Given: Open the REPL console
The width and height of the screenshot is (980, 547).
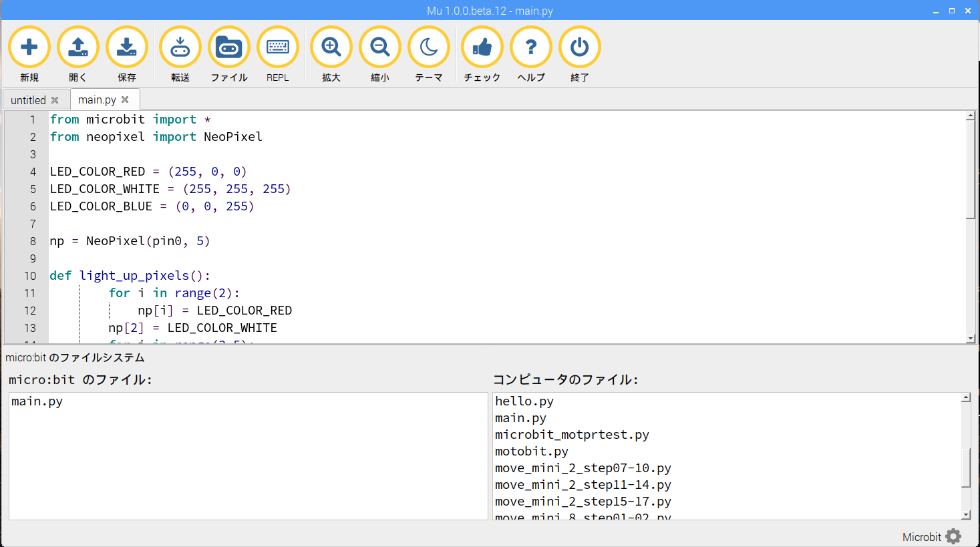Looking at the screenshot, I should coord(278,47).
